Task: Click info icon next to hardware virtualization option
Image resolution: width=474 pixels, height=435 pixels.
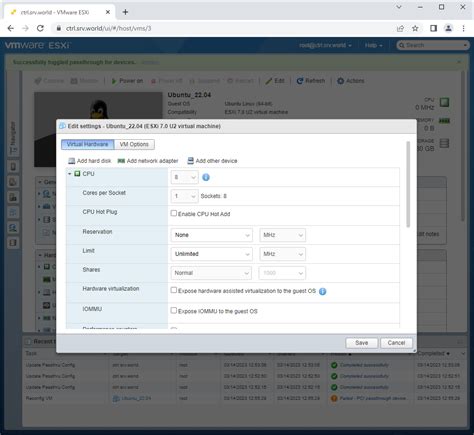Action: pyautogui.click(x=323, y=291)
